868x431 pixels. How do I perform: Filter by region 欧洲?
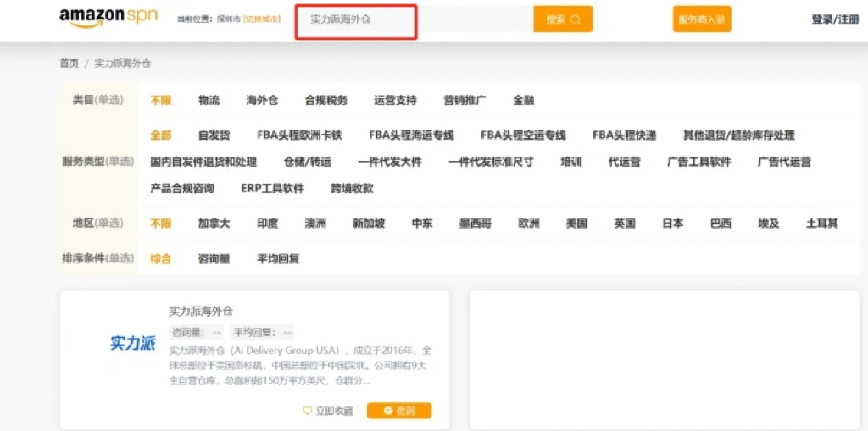click(x=529, y=224)
